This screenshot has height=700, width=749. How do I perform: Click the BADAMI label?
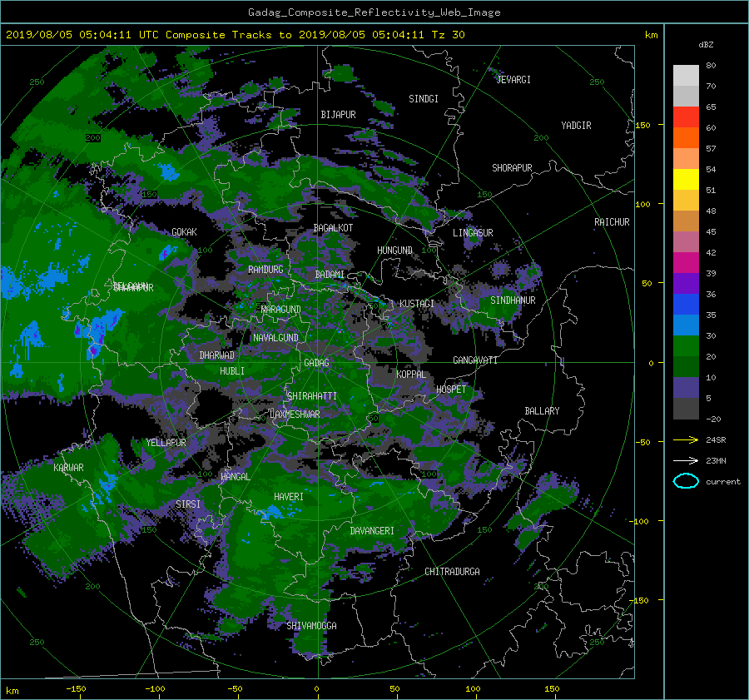pos(330,275)
